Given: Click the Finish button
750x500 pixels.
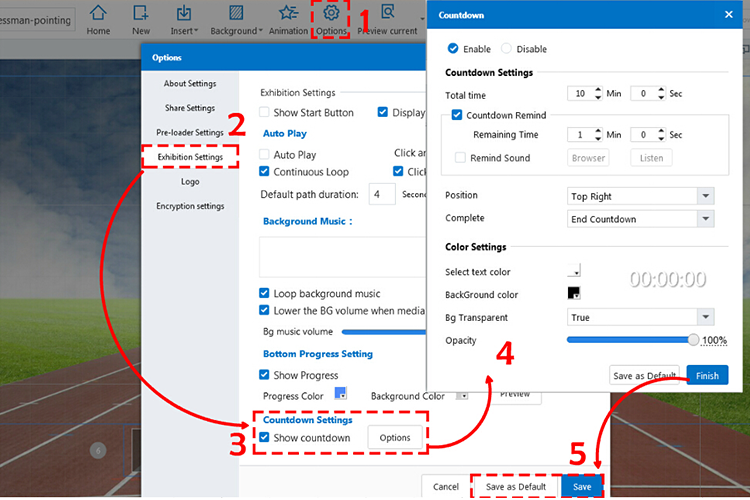Looking at the screenshot, I should pyautogui.click(x=707, y=376).
